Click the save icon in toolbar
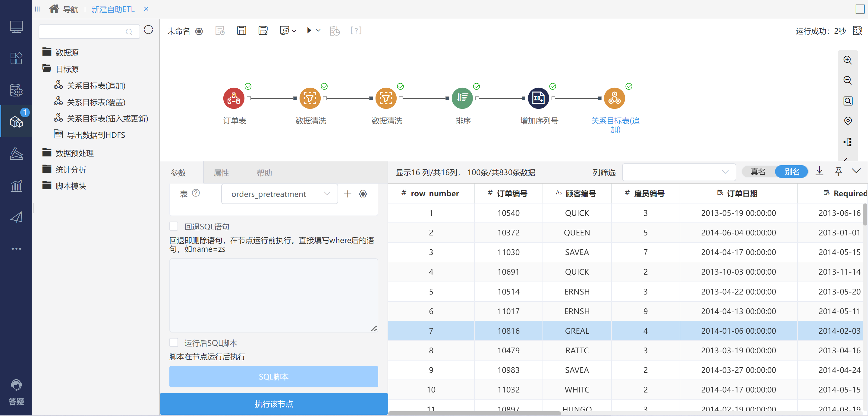Image resolution: width=868 pixels, height=416 pixels. (x=241, y=31)
